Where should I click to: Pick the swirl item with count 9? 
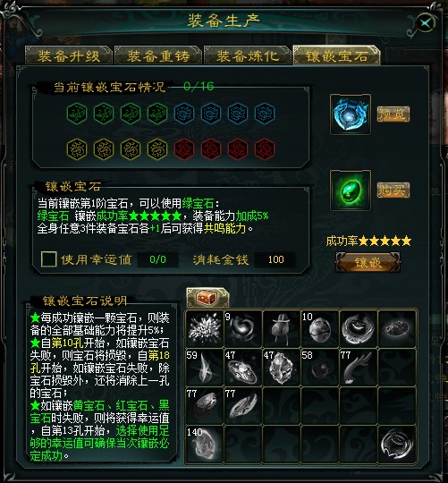[x=243, y=329]
